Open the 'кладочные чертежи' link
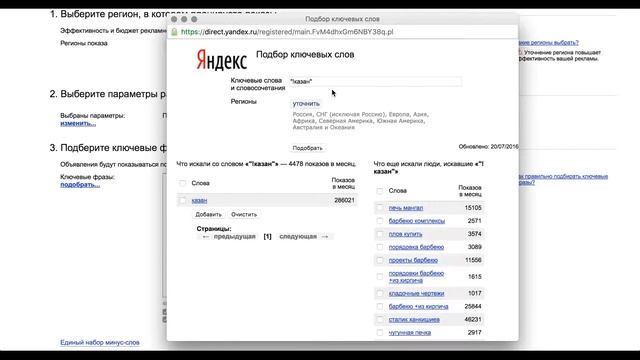 416,293
